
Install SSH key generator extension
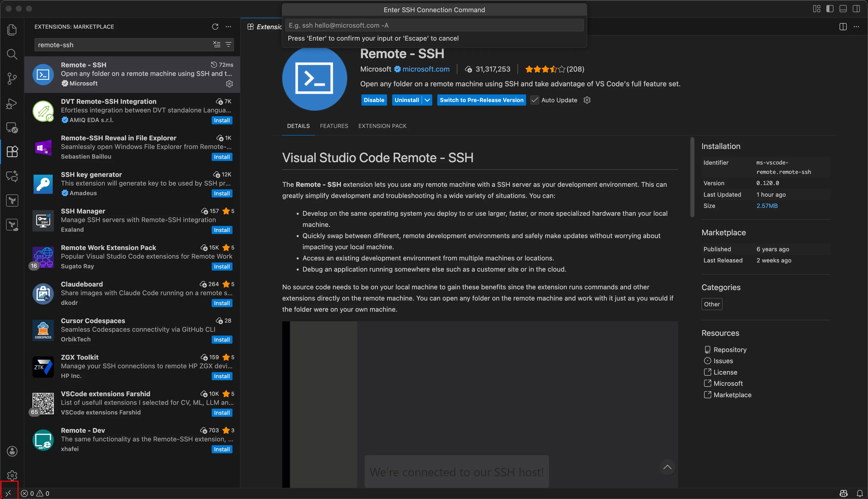tap(222, 194)
